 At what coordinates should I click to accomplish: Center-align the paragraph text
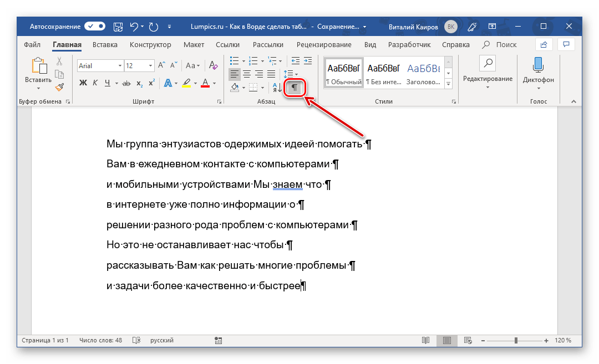point(247,74)
